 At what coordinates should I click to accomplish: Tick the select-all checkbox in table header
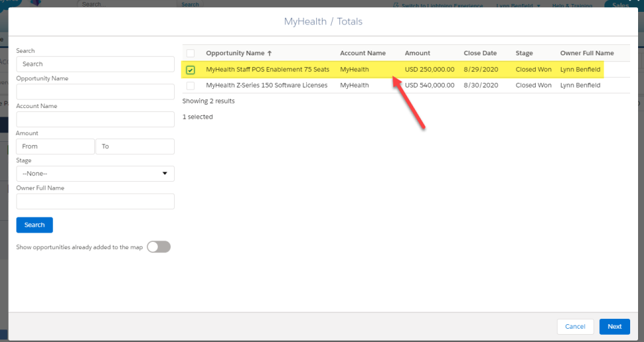(x=190, y=53)
